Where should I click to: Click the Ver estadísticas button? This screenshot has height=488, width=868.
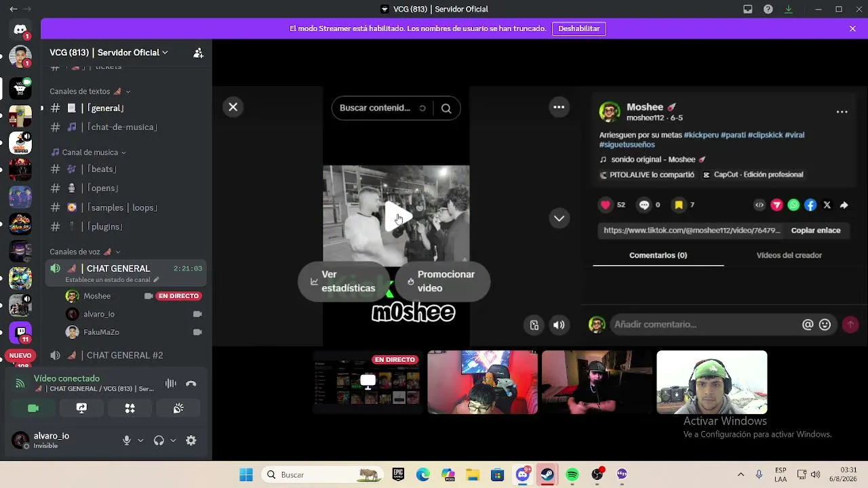point(344,281)
